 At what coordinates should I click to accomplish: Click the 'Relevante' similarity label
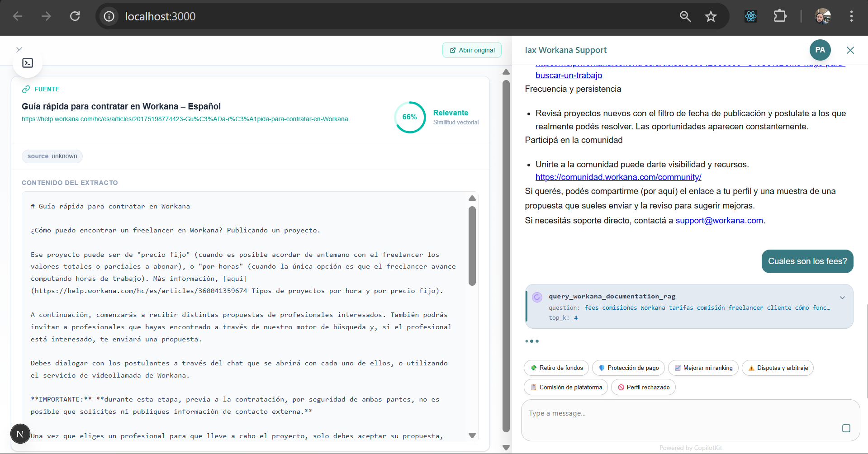coord(451,113)
